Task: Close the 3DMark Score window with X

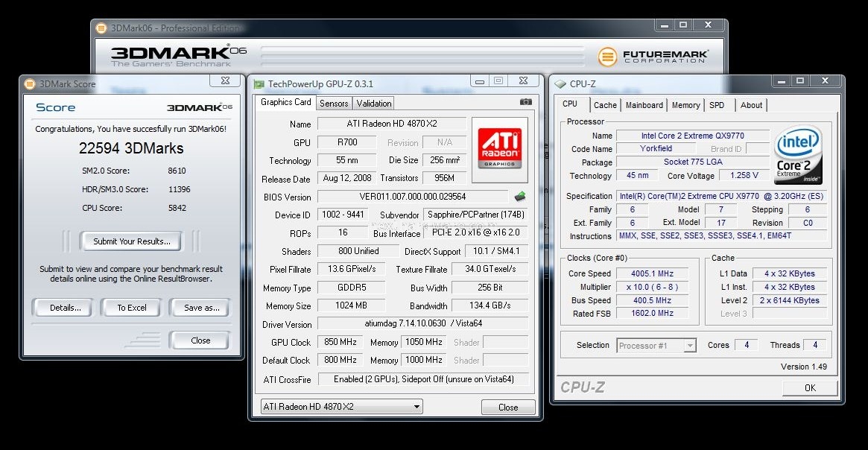Action: [x=225, y=80]
